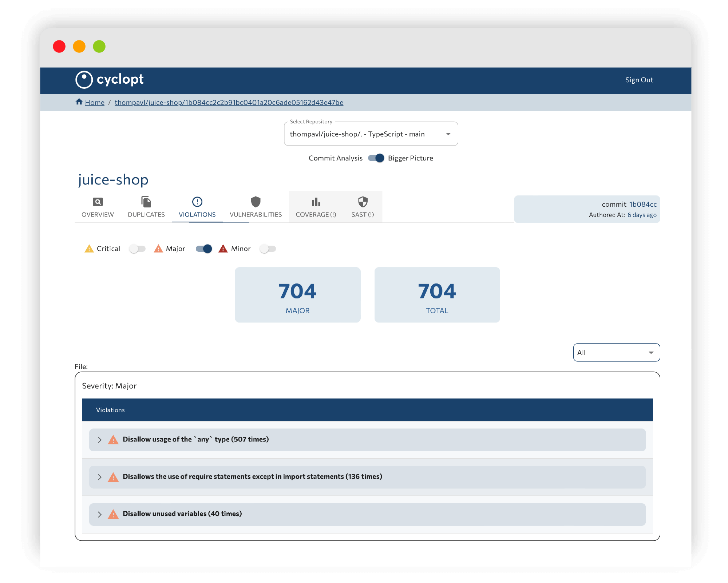
Task: Click the Violations table header
Action: click(x=368, y=410)
